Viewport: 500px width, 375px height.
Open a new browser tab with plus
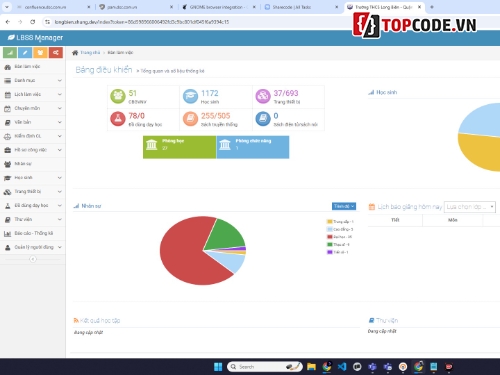[x=432, y=7]
